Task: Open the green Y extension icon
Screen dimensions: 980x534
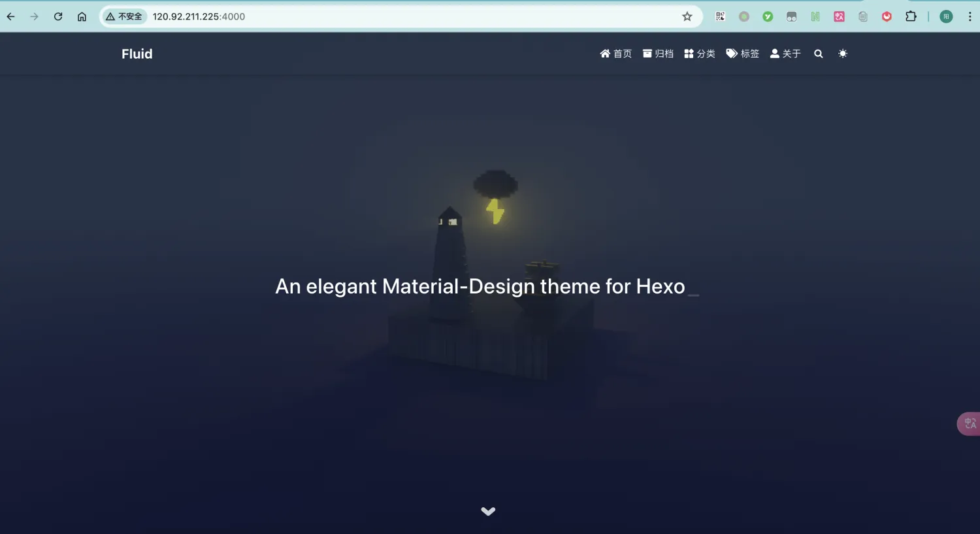Action: pyautogui.click(x=768, y=16)
